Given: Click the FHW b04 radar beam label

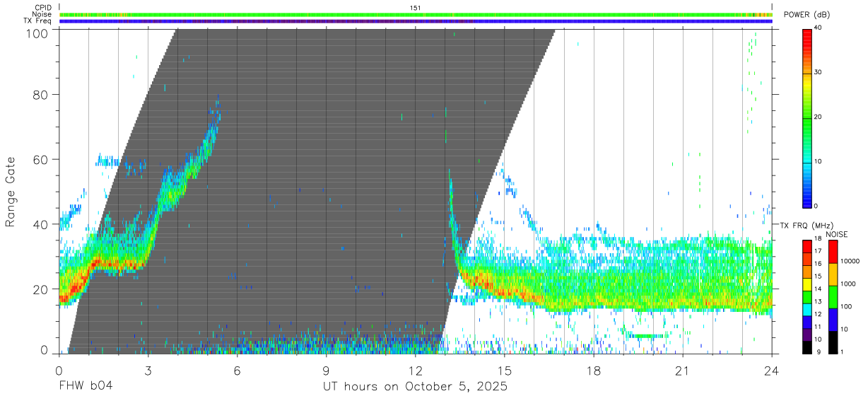Looking at the screenshot, I should tap(86, 387).
